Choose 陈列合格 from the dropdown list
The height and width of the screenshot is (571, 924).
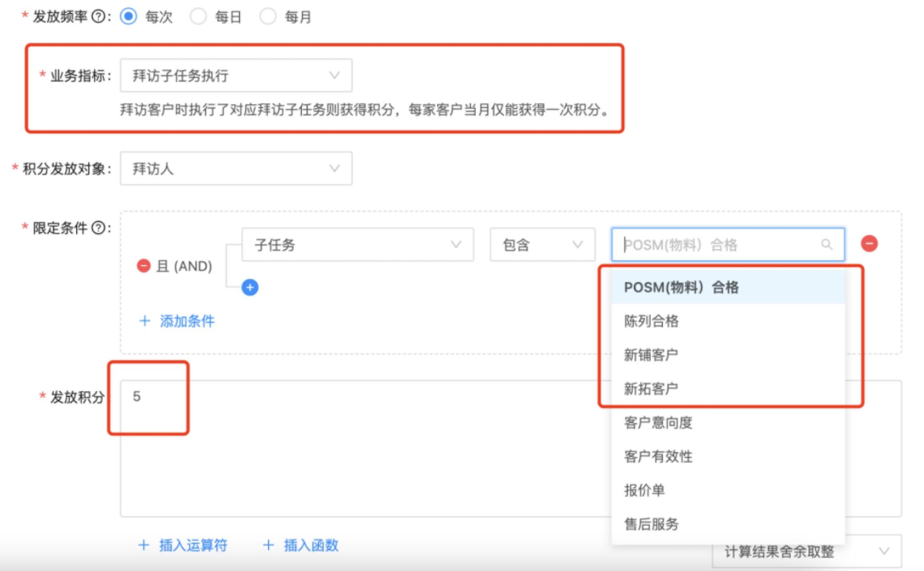728,321
